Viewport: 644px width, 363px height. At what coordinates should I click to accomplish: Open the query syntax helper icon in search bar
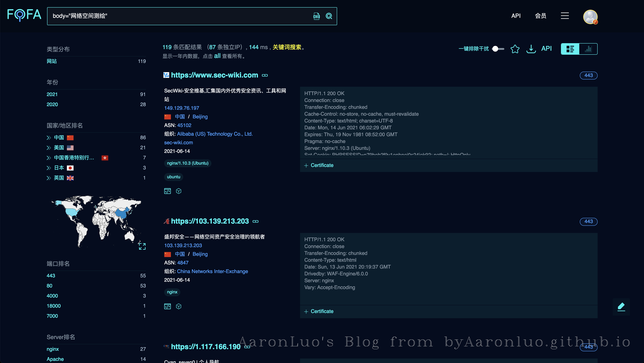pos(316,16)
